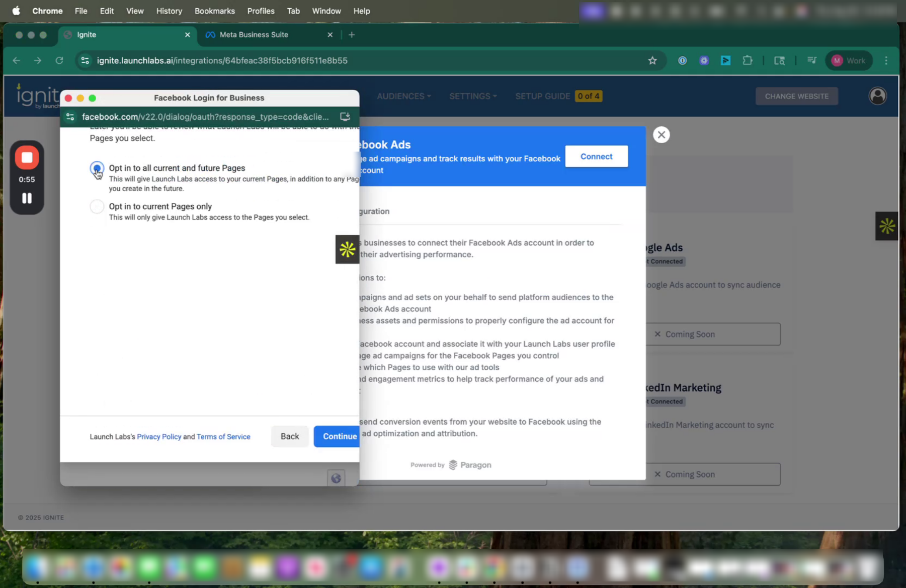Open Setup Guide 0 of 4
The image size is (906, 588).
pyautogui.click(x=559, y=96)
